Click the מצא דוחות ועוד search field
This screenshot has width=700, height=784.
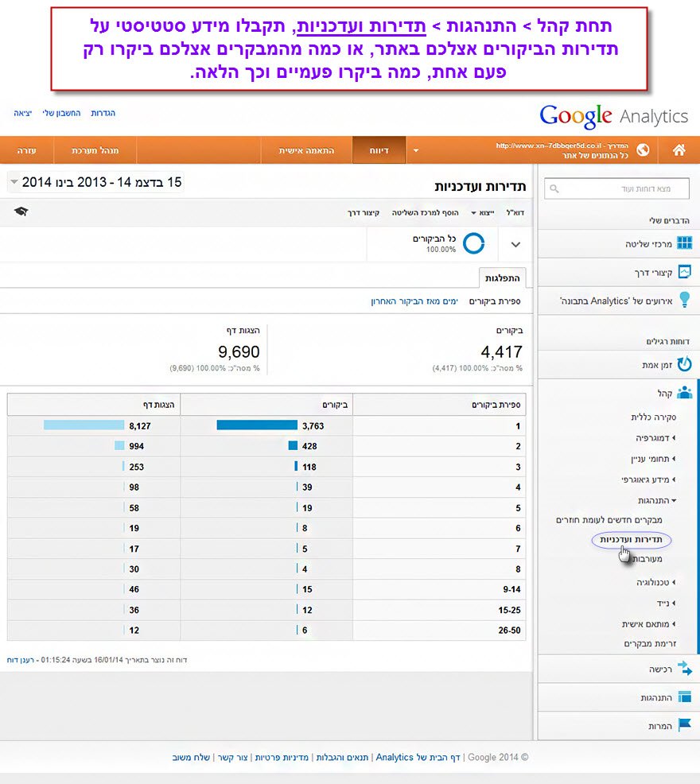616,188
